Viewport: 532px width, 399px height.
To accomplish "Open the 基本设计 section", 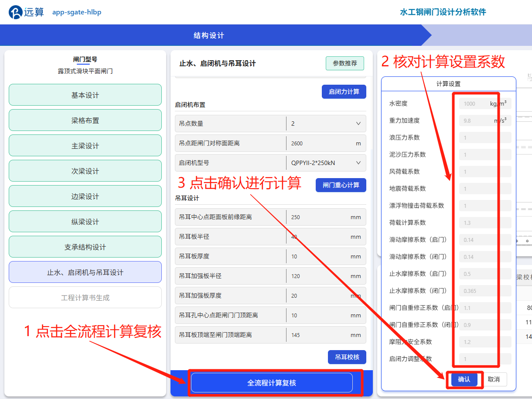I will (85, 95).
